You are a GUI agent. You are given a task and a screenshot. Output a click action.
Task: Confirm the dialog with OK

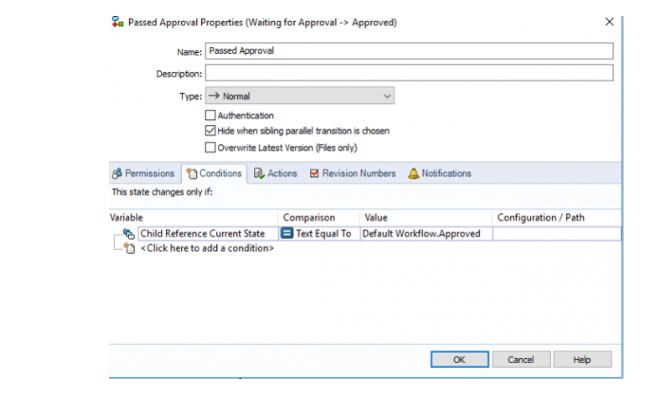pyautogui.click(x=459, y=359)
